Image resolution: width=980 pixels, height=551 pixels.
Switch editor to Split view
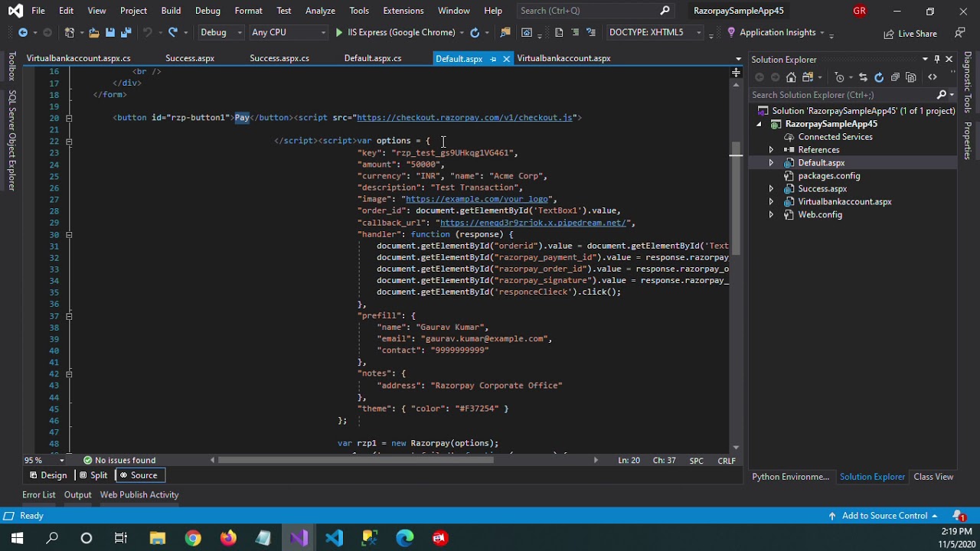tap(93, 475)
